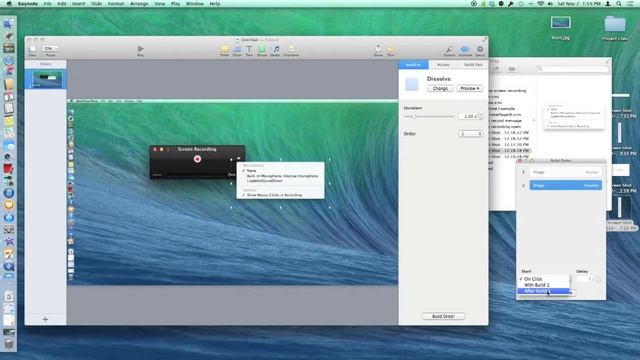Choose With Build 1 in Start menu
640x360 pixels.
[544, 285]
